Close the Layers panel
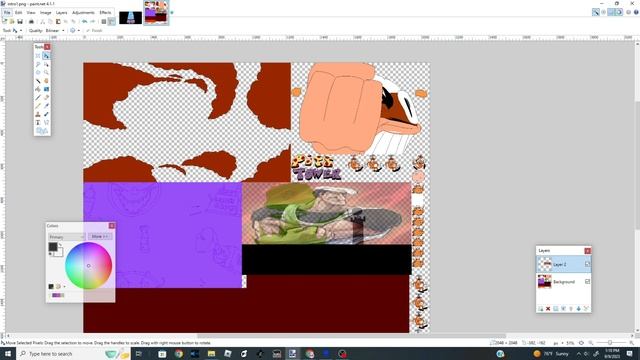This screenshot has width=640, height=360. [587, 251]
